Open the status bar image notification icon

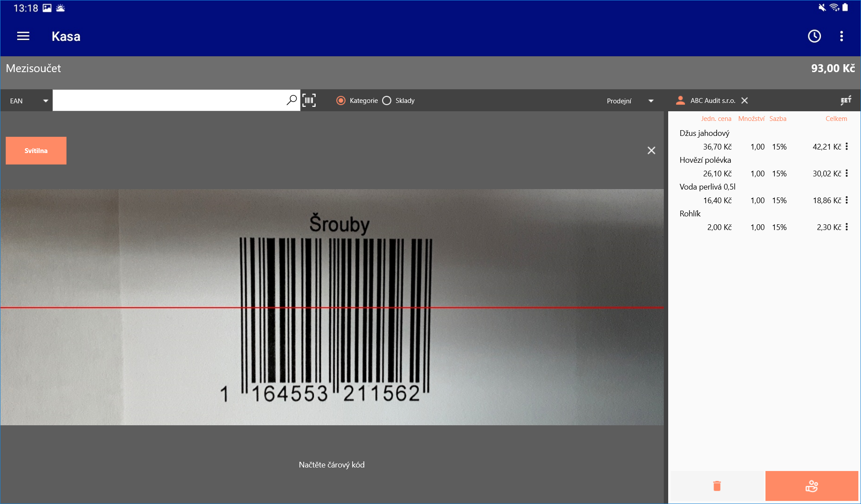(x=47, y=8)
